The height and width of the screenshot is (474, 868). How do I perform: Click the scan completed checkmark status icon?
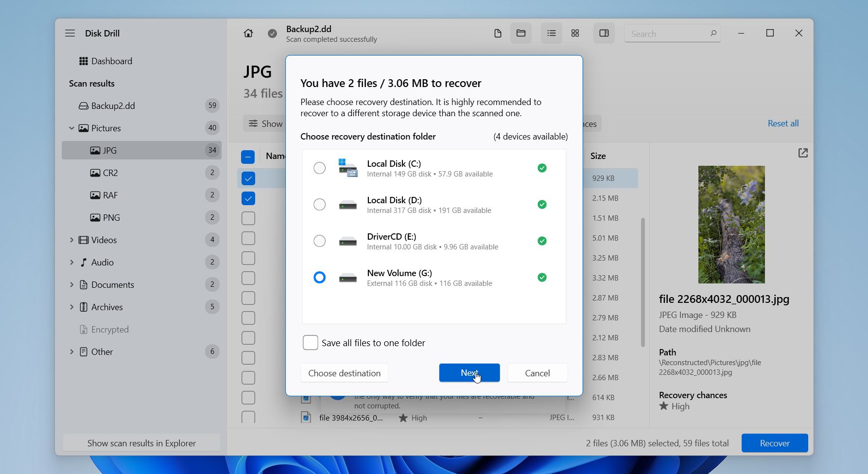click(x=273, y=34)
